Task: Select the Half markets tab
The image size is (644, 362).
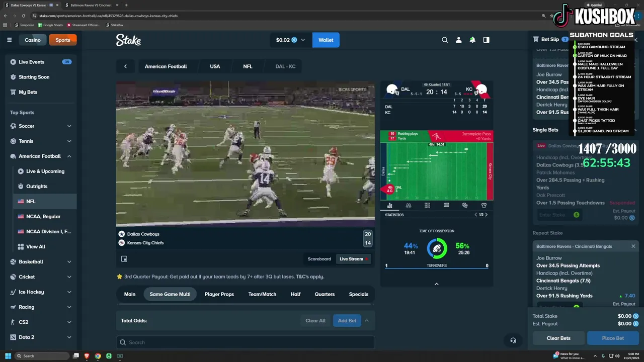Action: coord(296,294)
